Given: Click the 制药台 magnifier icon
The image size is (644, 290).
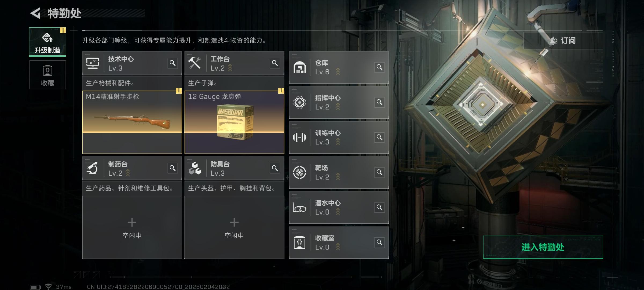Looking at the screenshot, I should [x=173, y=168].
